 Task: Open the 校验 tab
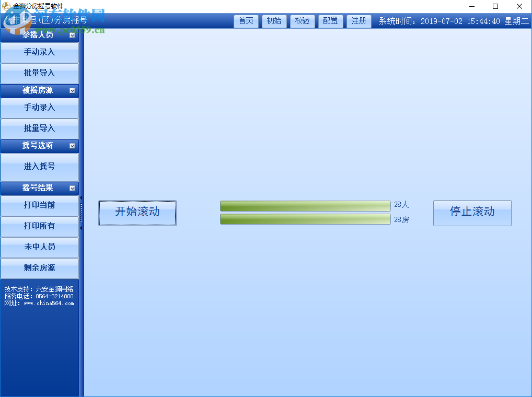pos(302,21)
